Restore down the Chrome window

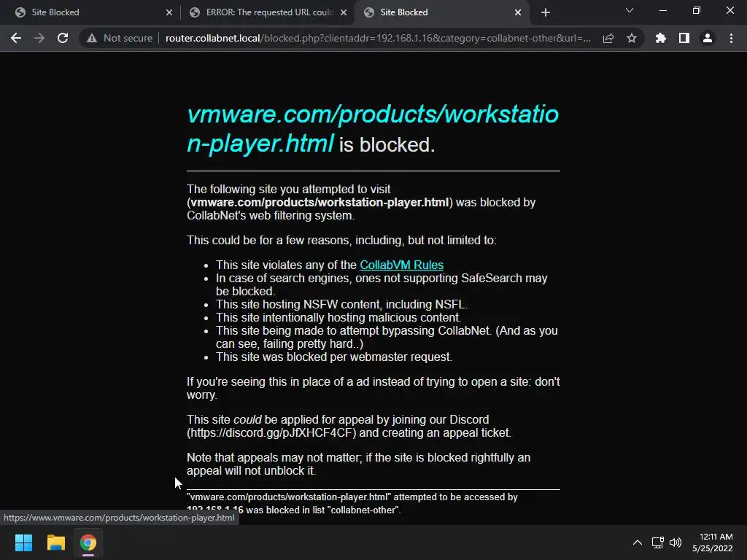click(x=696, y=10)
